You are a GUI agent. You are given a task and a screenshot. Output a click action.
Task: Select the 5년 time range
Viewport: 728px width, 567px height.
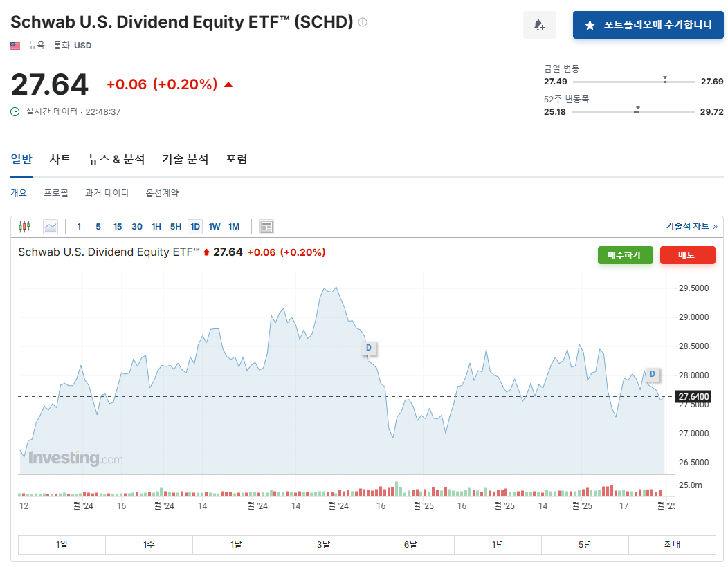(585, 544)
